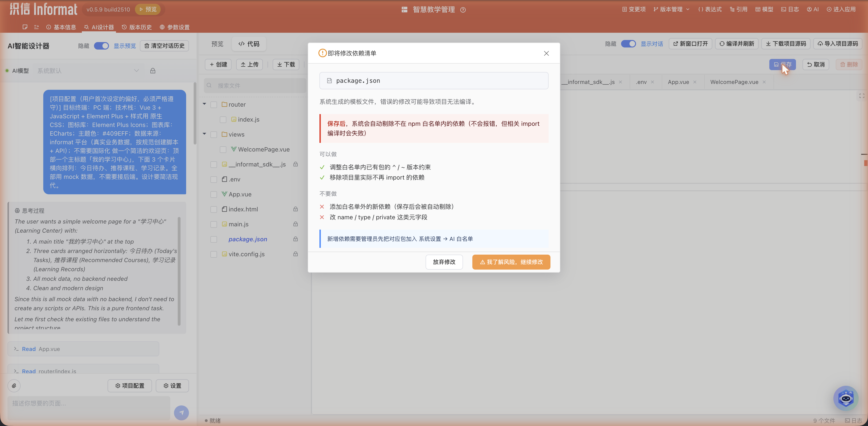Close the 即将修改依赖清单 dialog with X

pyautogui.click(x=546, y=53)
